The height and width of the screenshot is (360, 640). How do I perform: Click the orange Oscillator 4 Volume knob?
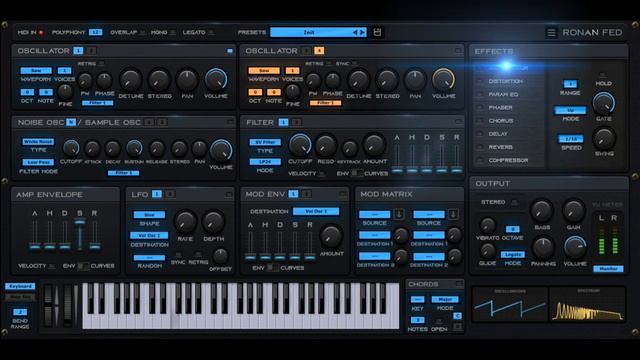[443, 79]
